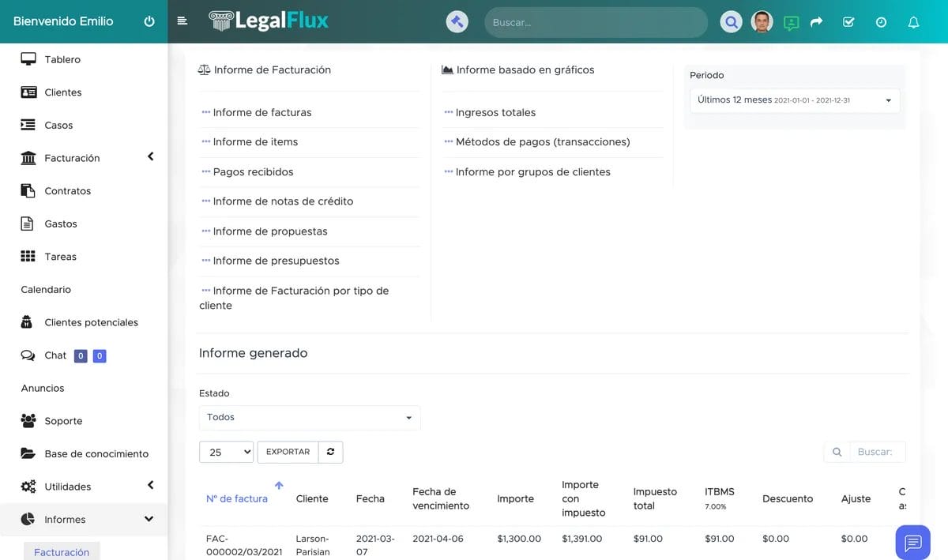This screenshot has height=560, width=948.
Task: Open the notifications bell
Action: 913,22
